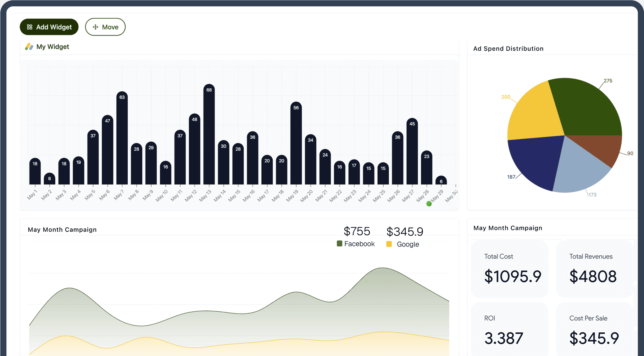Click the grid icon in Add Widget
The image size is (644, 356).
(30, 27)
